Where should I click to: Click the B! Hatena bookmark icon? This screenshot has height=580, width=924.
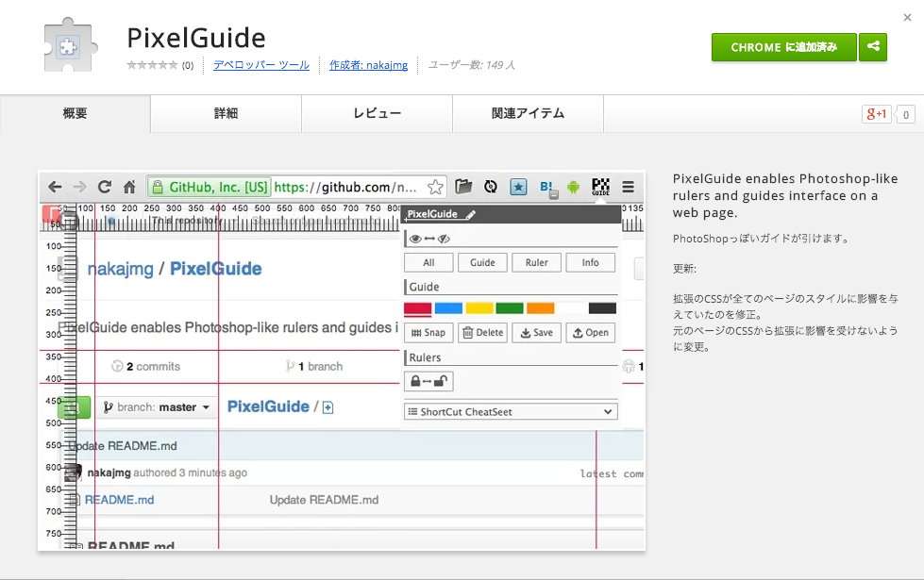[548, 189]
